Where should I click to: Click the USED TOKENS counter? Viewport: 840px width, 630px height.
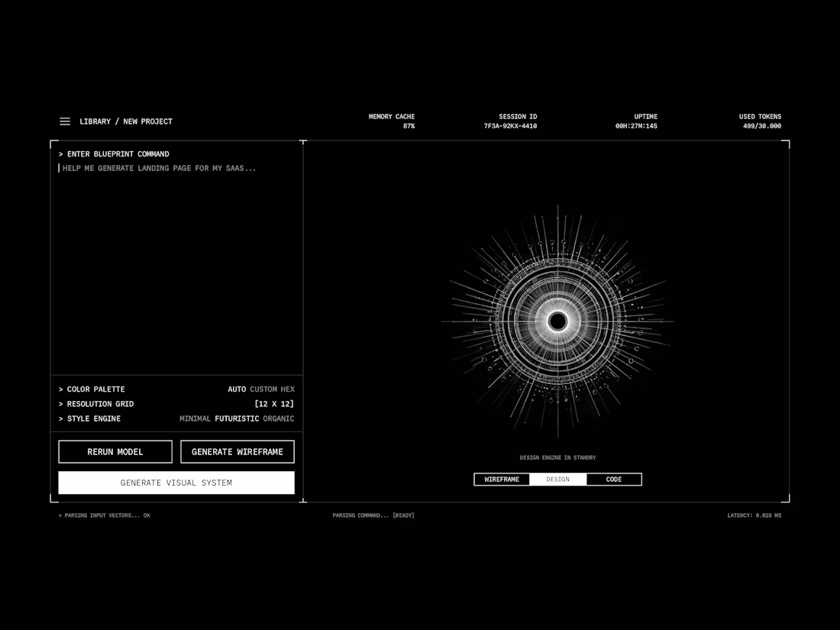760,121
